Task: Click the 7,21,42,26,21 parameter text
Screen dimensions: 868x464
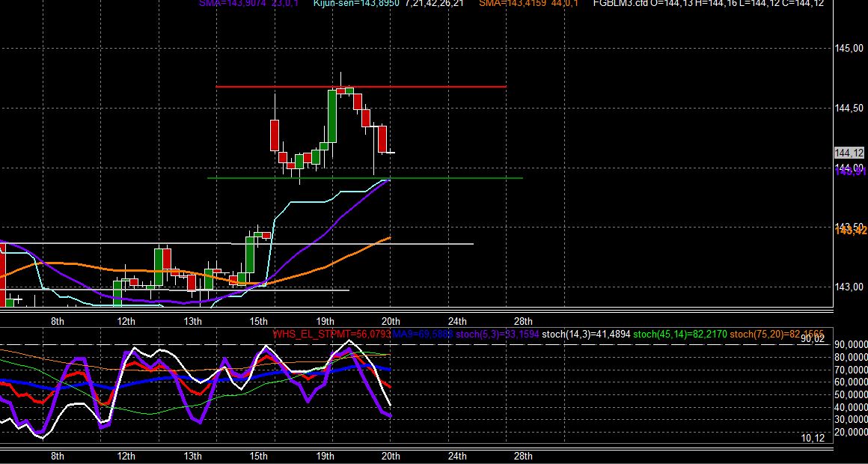Action: pos(435,3)
